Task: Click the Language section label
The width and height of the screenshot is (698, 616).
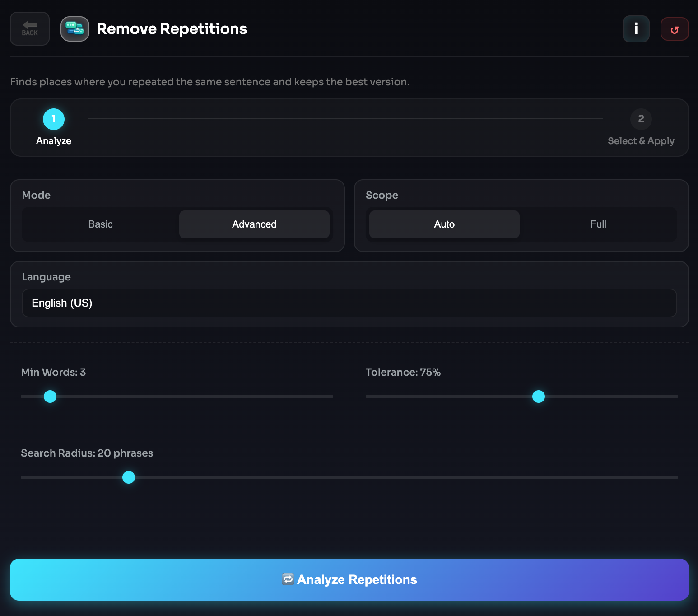Action: [x=46, y=277]
